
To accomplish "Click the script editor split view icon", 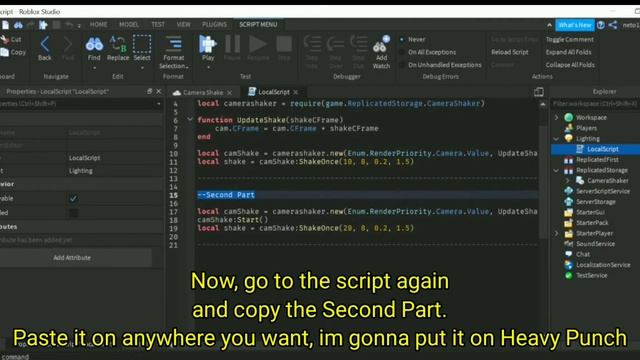I will [539, 92].
